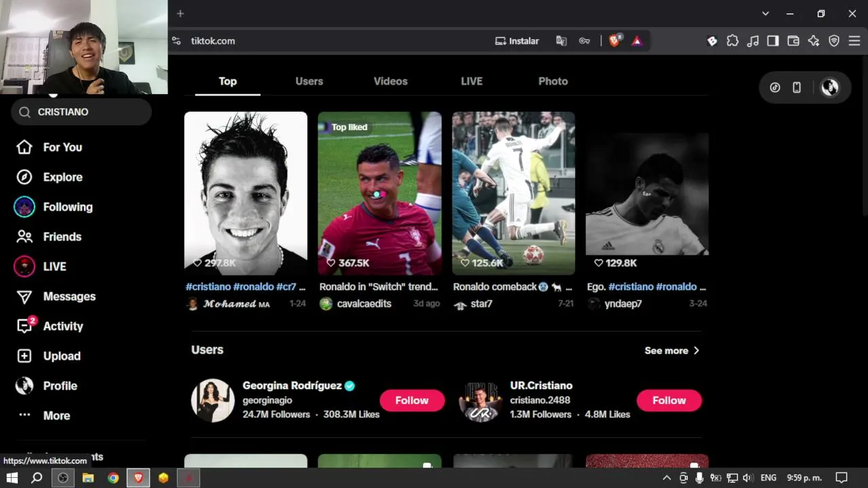Switch to the Photo tab
Image resolution: width=868 pixels, height=488 pixels.
[x=553, y=81]
